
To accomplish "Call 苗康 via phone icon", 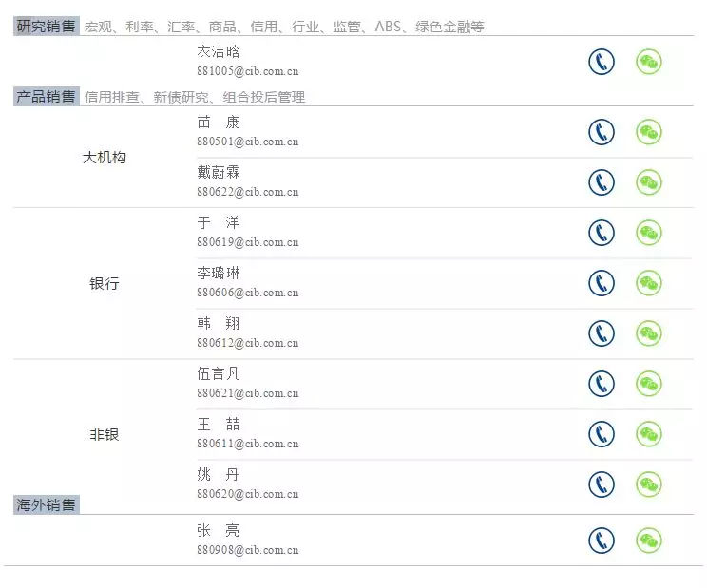I will click(601, 132).
